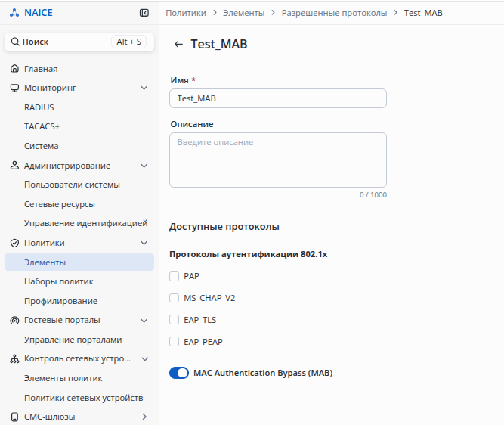This screenshot has width=504, height=425.
Task: Click the Главная home icon
Action: click(x=14, y=69)
